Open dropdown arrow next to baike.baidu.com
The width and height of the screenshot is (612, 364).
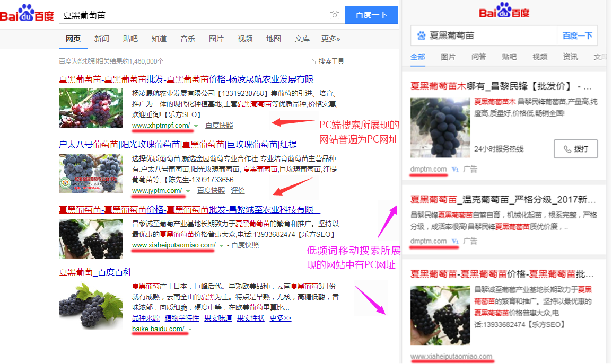point(190,329)
